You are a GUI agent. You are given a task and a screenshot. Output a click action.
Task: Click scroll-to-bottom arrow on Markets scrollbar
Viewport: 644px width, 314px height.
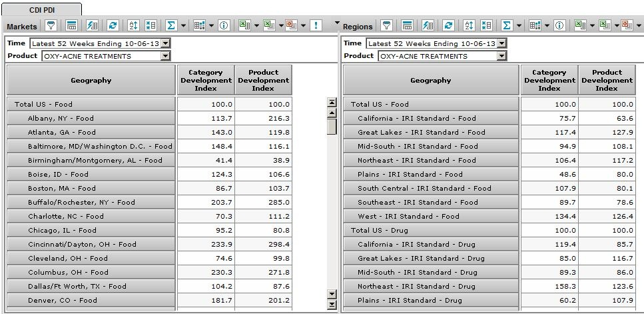332,305
